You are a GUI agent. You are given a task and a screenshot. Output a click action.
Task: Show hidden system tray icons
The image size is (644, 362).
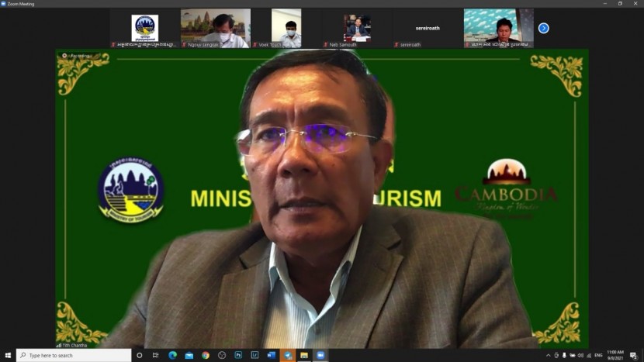[x=548, y=355]
